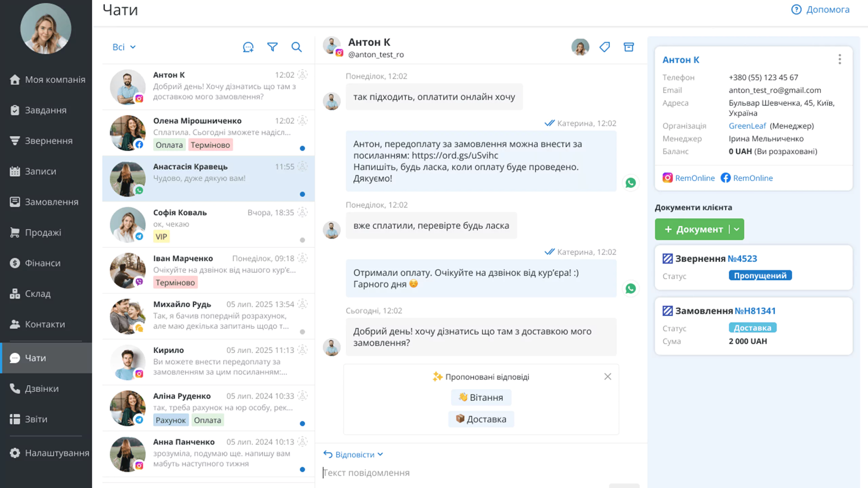Toggle unread dot on Олена Мірошниченко chat
This screenshot has height=488, width=868.
pos(302,148)
